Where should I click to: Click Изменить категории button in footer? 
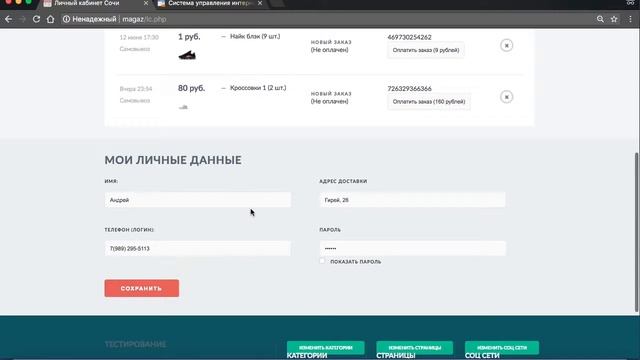pyautogui.click(x=325, y=347)
